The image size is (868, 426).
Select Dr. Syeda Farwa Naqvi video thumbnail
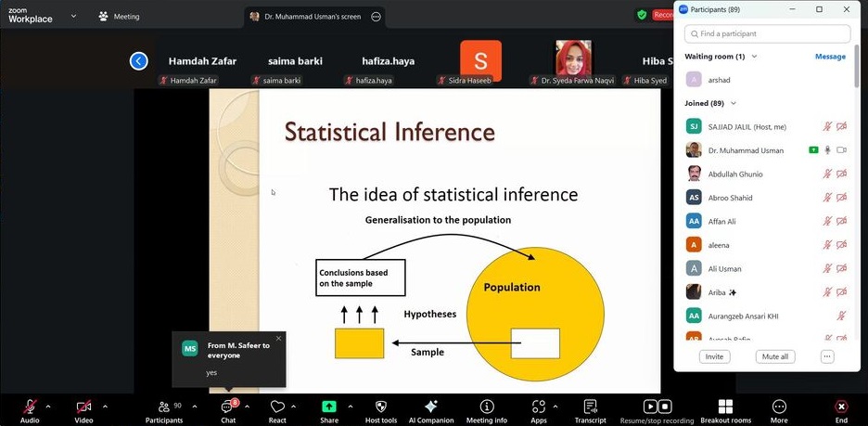click(x=573, y=58)
